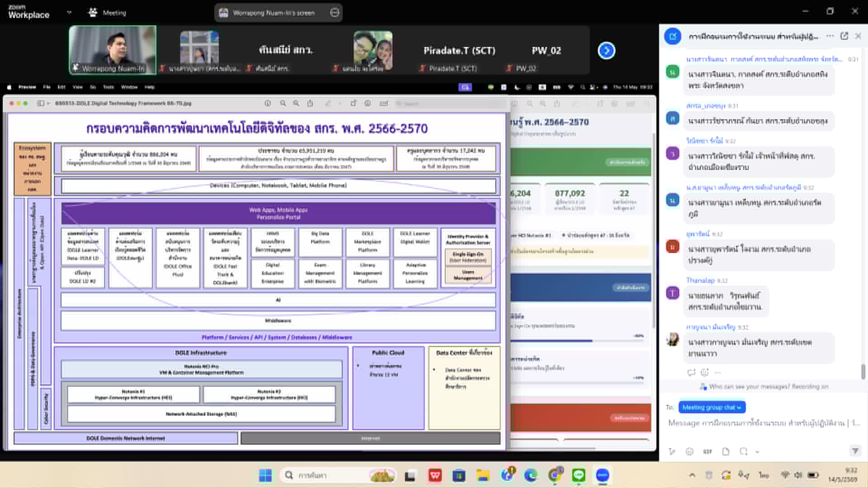
Task: Open the Zoom Workplace dropdown chevron
Action: click(69, 12)
